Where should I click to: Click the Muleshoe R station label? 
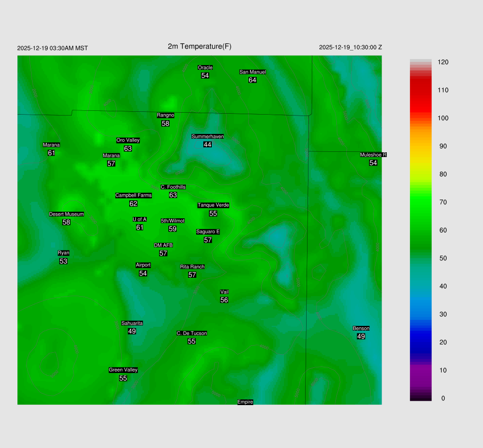click(x=373, y=155)
